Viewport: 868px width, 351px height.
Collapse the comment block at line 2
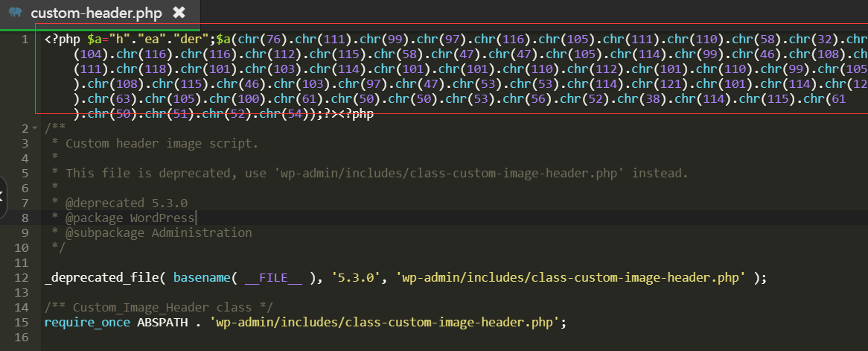pos(36,129)
